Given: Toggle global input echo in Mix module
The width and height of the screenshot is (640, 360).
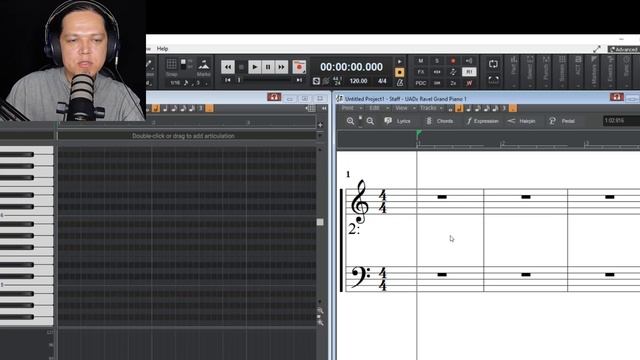Looking at the screenshot, I should coord(469,61).
